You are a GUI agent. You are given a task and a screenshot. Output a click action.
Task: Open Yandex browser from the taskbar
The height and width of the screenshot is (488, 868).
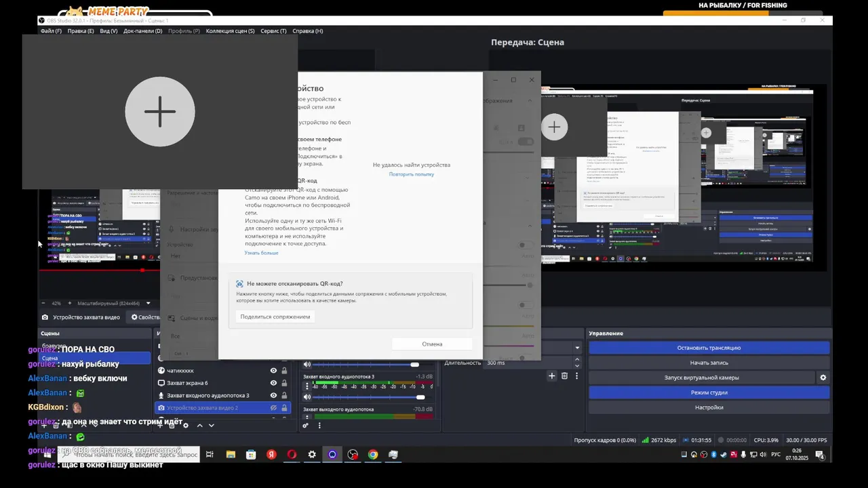click(271, 455)
